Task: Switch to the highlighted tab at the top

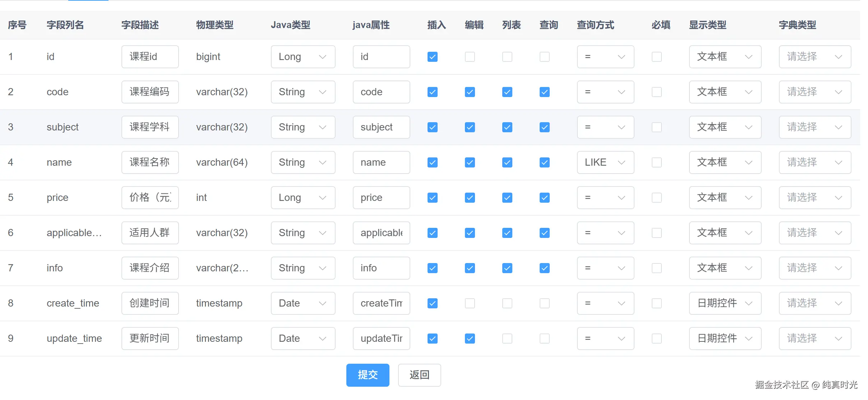Action: tap(88, 2)
